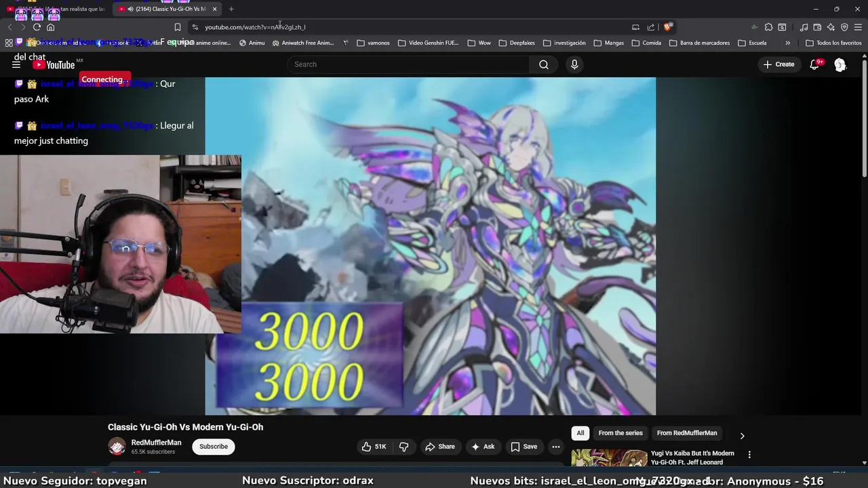Dislike the video with thumbs down

pyautogui.click(x=404, y=447)
